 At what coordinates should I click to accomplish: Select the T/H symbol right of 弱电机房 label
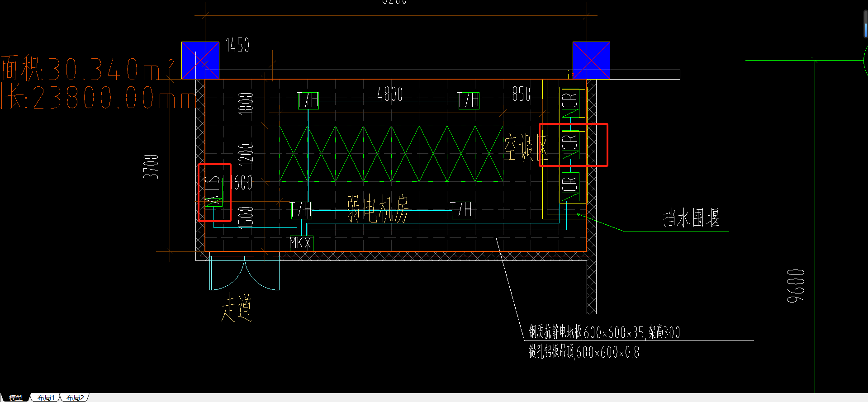tap(462, 210)
